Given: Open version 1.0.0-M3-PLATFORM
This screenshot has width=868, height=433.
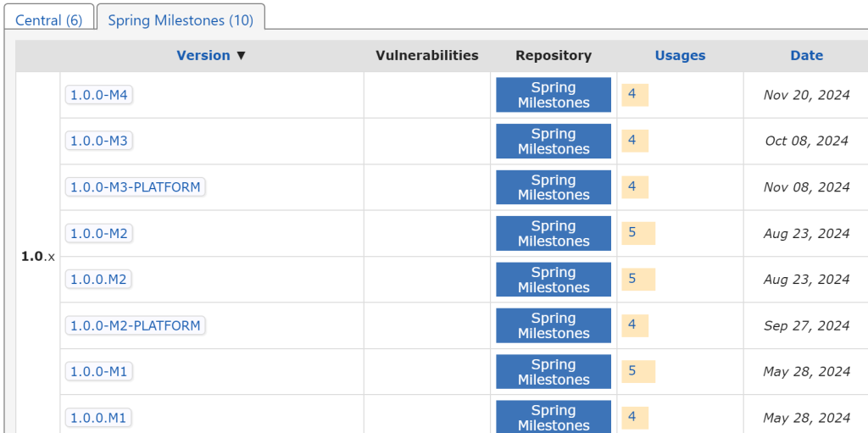Looking at the screenshot, I should (x=135, y=187).
